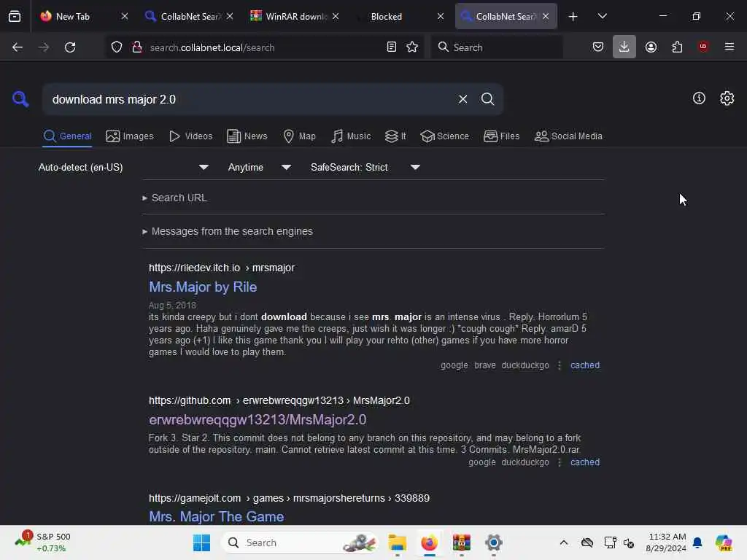This screenshot has height=560, width=747.
Task: Switch to the Blocked browser tab
Action: [x=386, y=17]
